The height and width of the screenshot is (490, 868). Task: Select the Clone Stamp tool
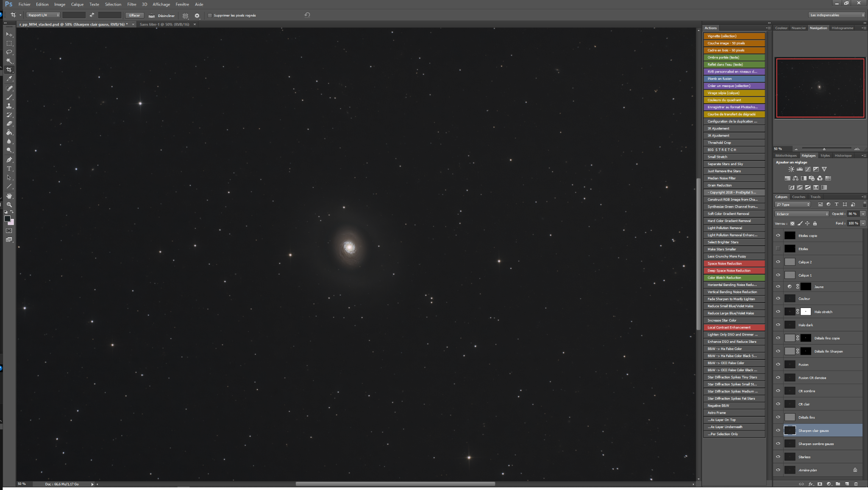[x=9, y=106]
